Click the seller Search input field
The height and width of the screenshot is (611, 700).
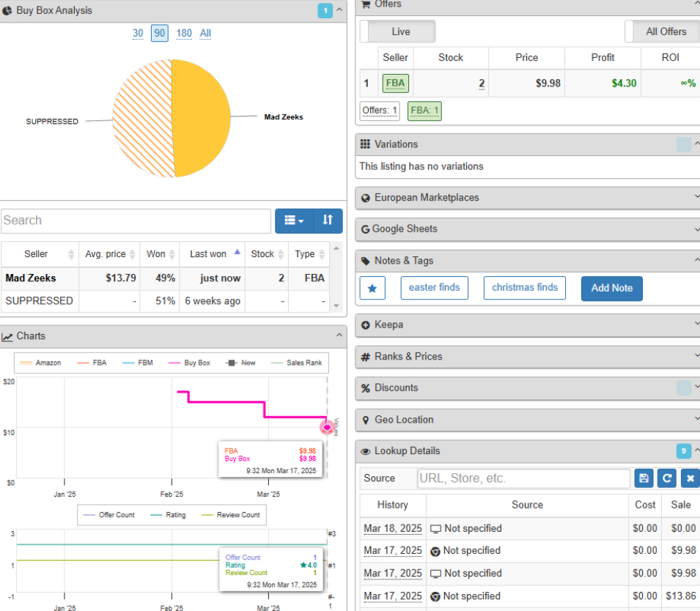[136, 221]
